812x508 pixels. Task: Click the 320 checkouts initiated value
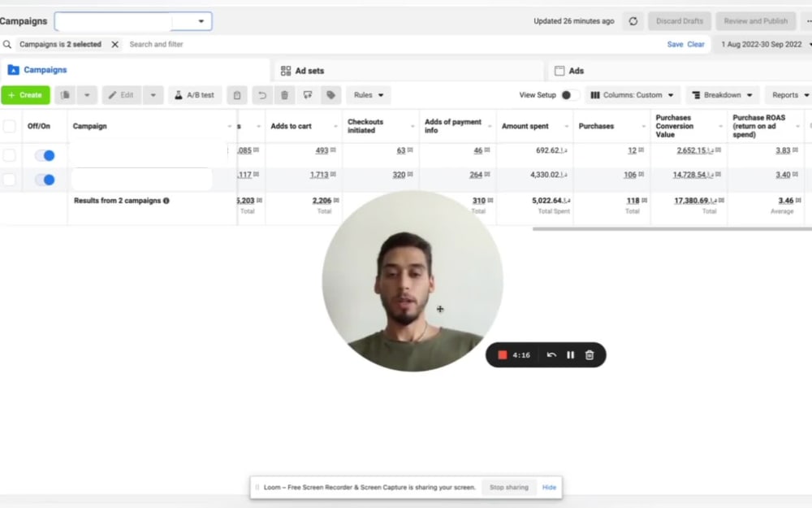click(x=399, y=175)
